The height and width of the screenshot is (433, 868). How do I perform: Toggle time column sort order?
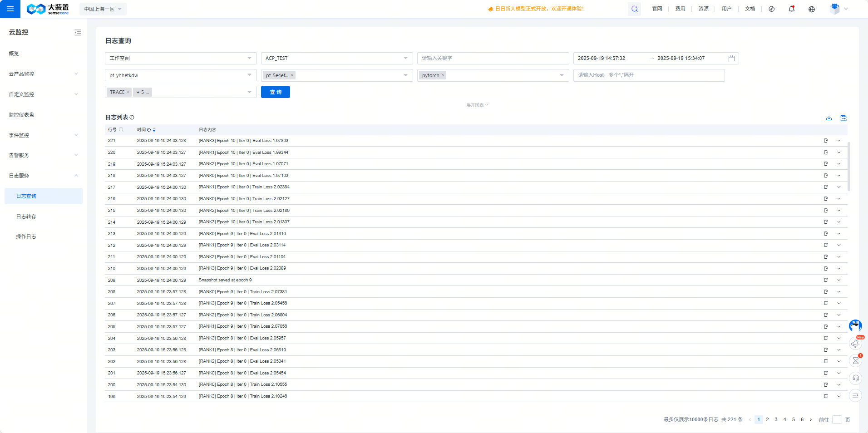(154, 130)
